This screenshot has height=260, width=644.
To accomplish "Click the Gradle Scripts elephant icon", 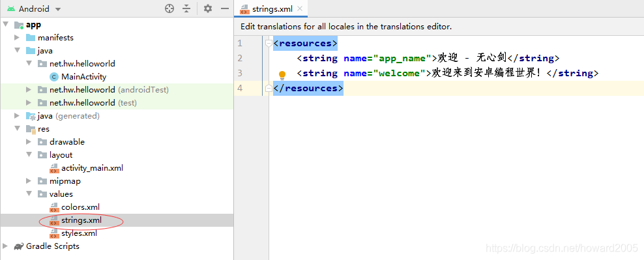I will point(18,246).
